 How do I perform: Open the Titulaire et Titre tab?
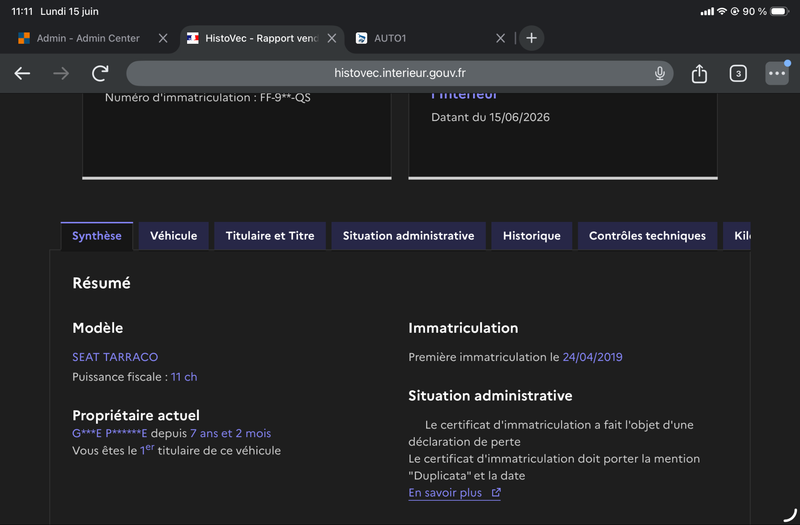[270, 236]
